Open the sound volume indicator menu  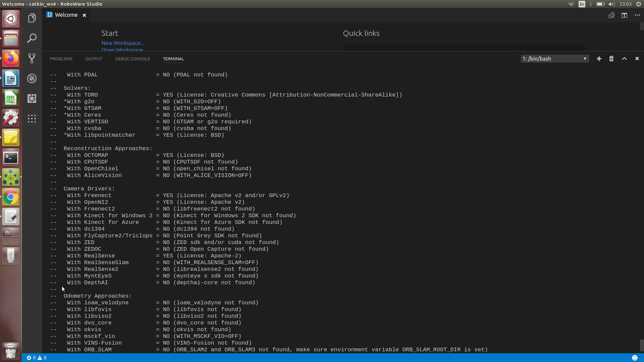pos(611,4)
